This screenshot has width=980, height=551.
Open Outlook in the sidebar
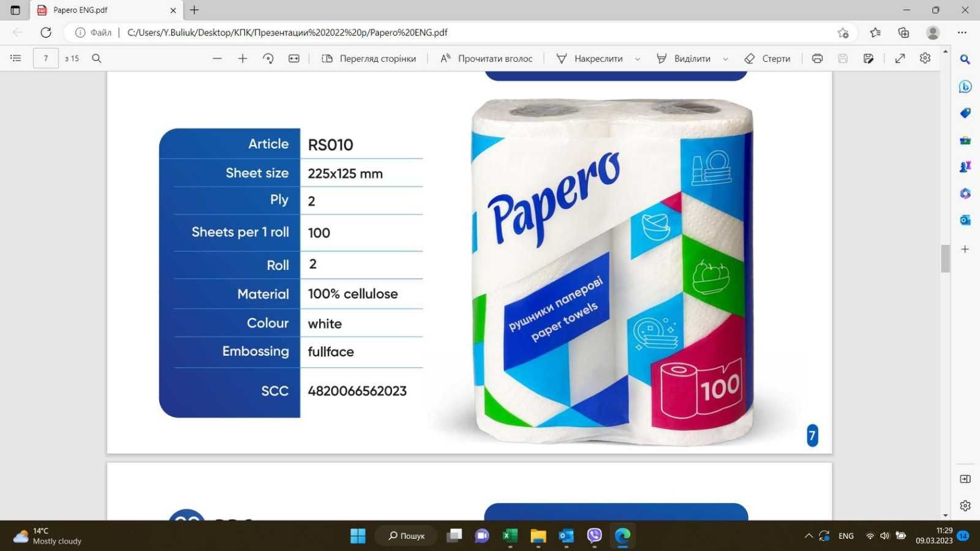(x=965, y=220)
